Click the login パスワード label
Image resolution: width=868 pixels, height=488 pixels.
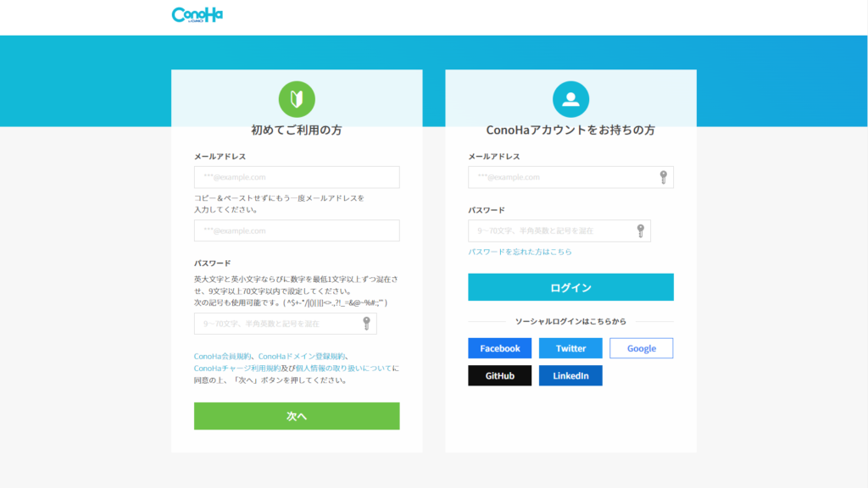coord(487,210)
